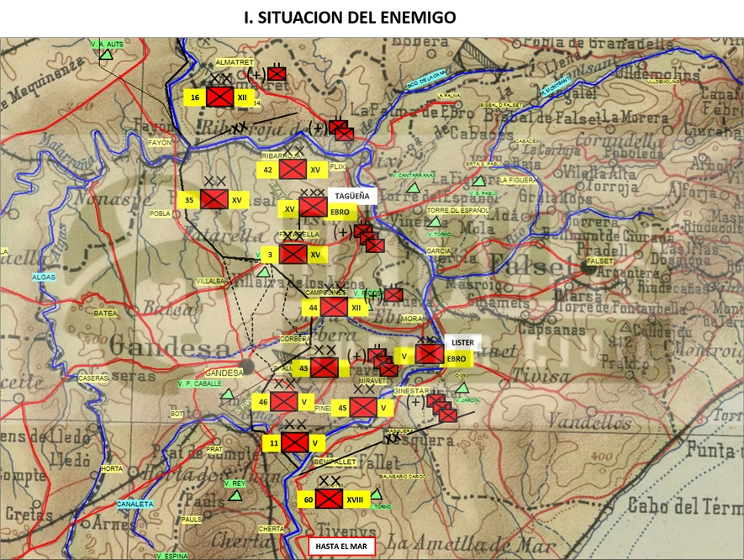Click the yellow GANDESA label
Viewport: 744px width, 560px height.
pyautogui.click(x=224, y=373)
